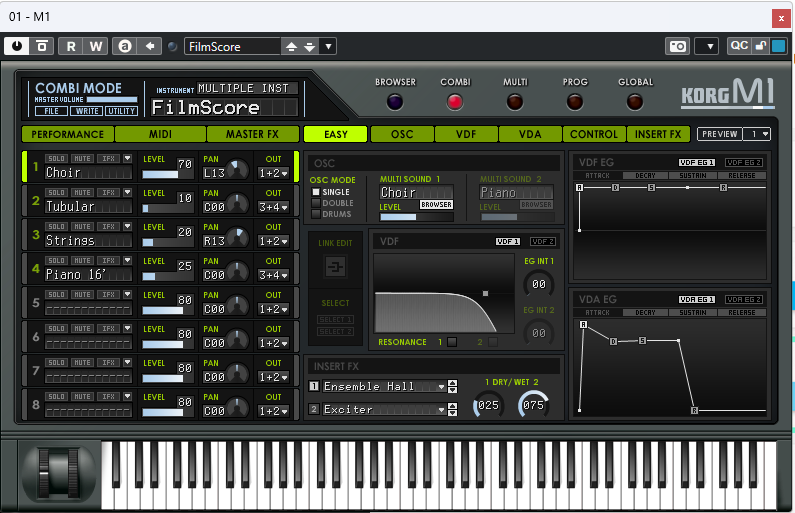
Task: Click the Strings pan knob
Action: point(237,238)
